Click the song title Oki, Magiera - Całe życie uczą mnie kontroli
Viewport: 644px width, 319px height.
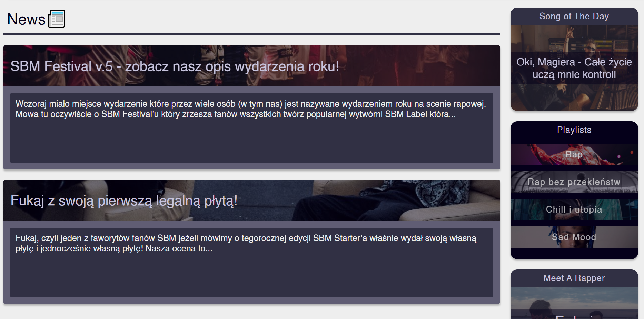[574, 68]
